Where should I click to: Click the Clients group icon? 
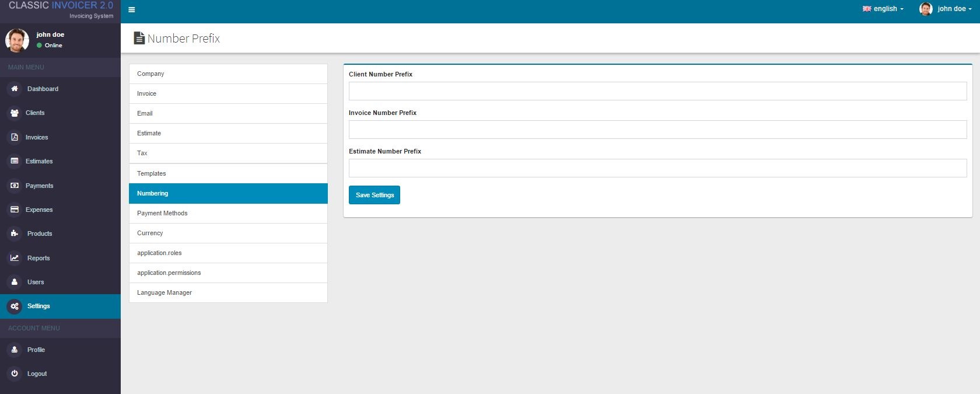point(15,113)
